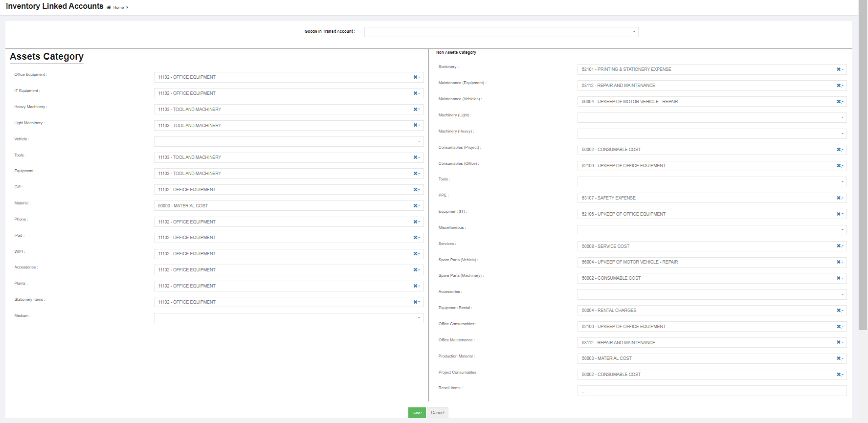Screen dimensions: 868x423
Task: Open the Goods In Transit Account dropdown
Action: pos(501,32)
